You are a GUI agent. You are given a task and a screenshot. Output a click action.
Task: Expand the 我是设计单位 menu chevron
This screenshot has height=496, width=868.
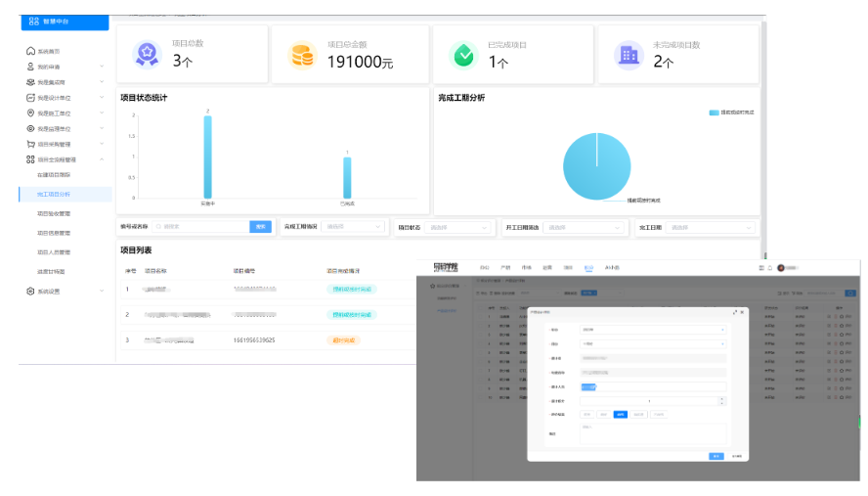102,98
